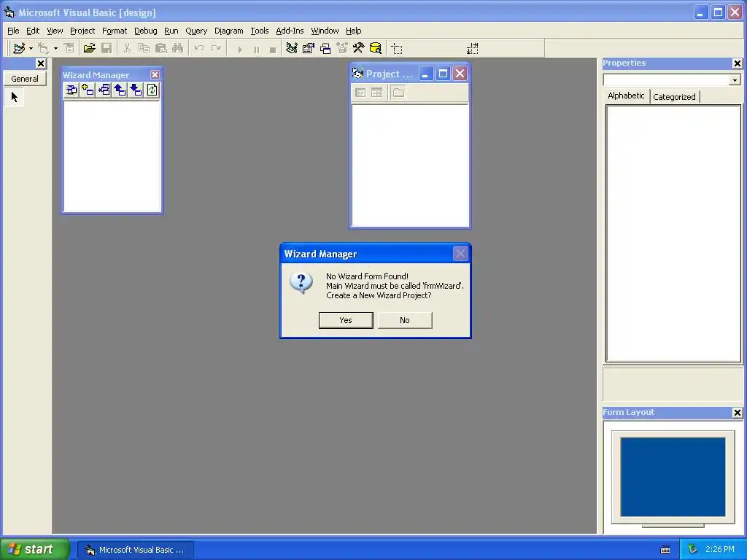Open the Query menu
Viewport: 747px width, 560px height.
point(196,31)
